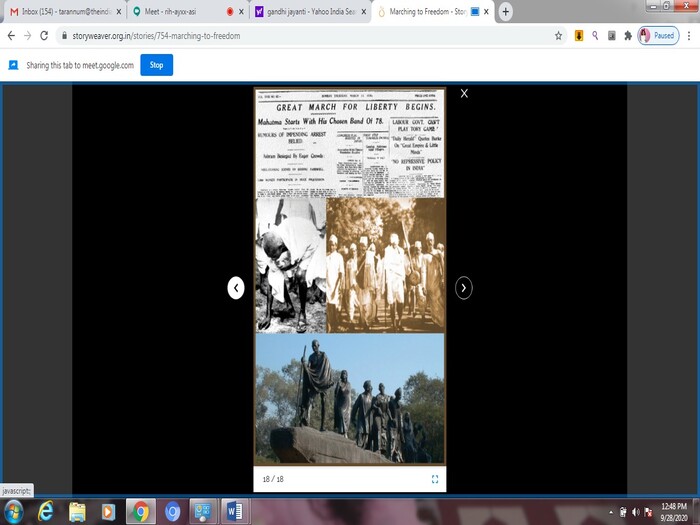Open the taskbar clock showing 12:48 PM

pyautogui.click(x=674, y=512)
